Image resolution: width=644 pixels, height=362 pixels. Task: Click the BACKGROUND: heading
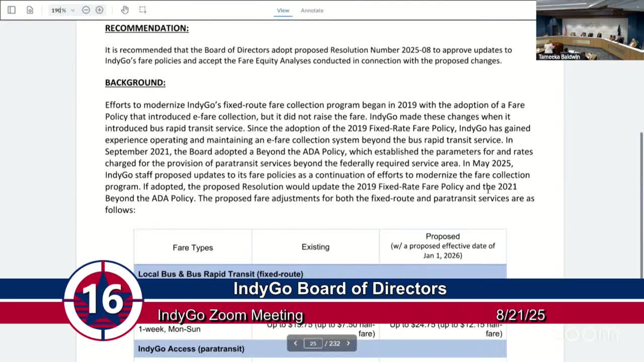coord(135,82)
